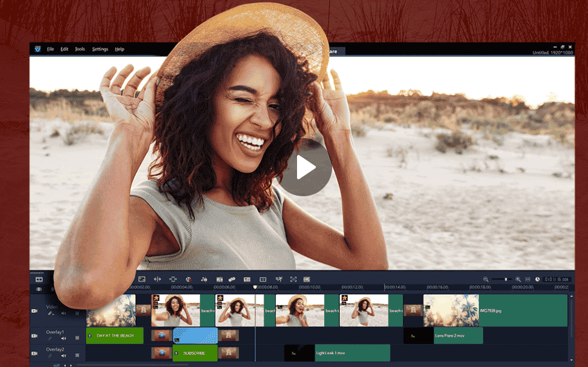Open the subtitle editor toolbar icon
Image resolution: width=588 pixels, height=367 pixels.
247,279
